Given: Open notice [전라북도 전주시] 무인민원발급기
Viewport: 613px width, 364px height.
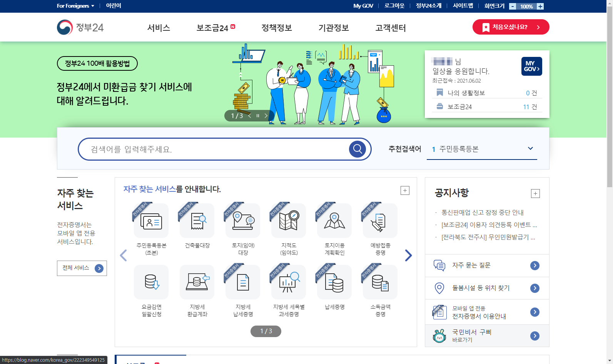Looking at the screenshot, I should click(488, 237).
